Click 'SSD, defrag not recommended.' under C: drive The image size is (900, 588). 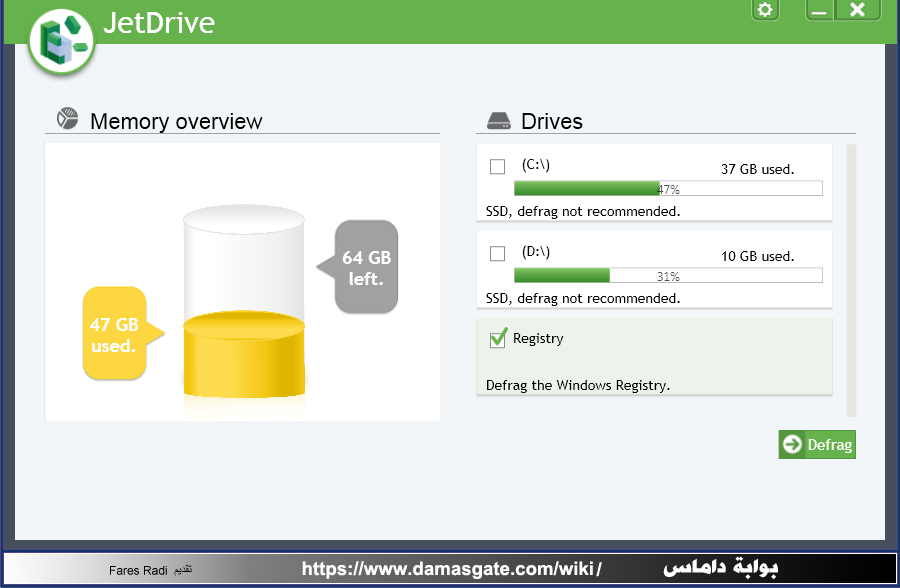pyautogui.click(x=583, y=211)
